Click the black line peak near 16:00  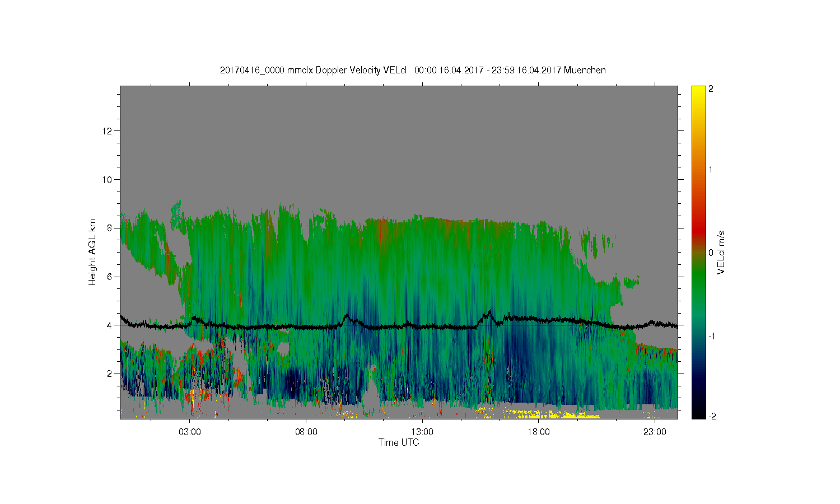[x=490, y=312]
